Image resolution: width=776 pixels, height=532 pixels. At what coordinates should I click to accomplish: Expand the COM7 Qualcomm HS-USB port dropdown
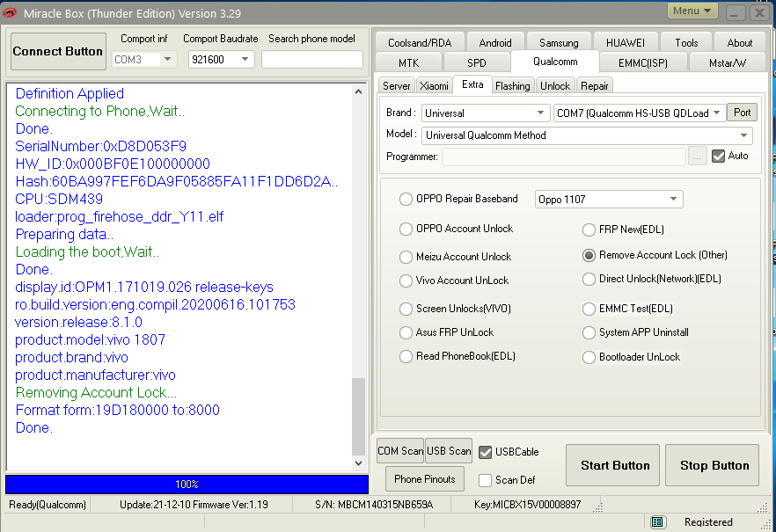(x=716, y=113)
